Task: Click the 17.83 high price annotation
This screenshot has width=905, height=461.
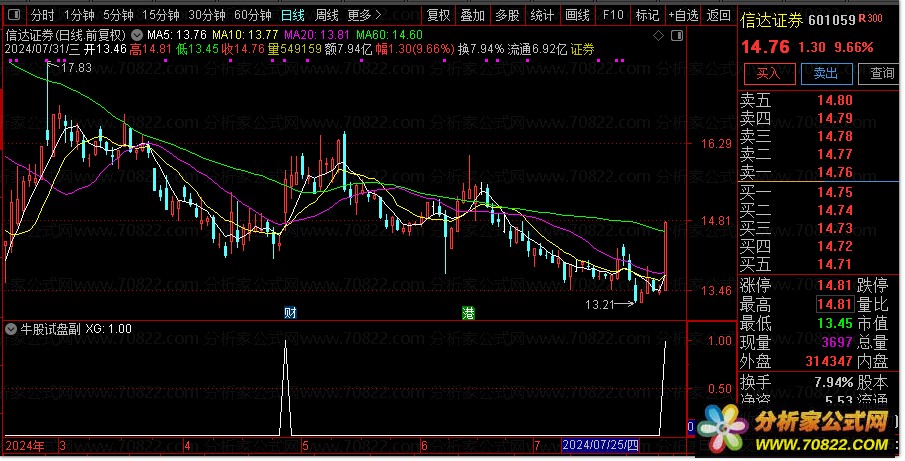Action: pos(76,68)
